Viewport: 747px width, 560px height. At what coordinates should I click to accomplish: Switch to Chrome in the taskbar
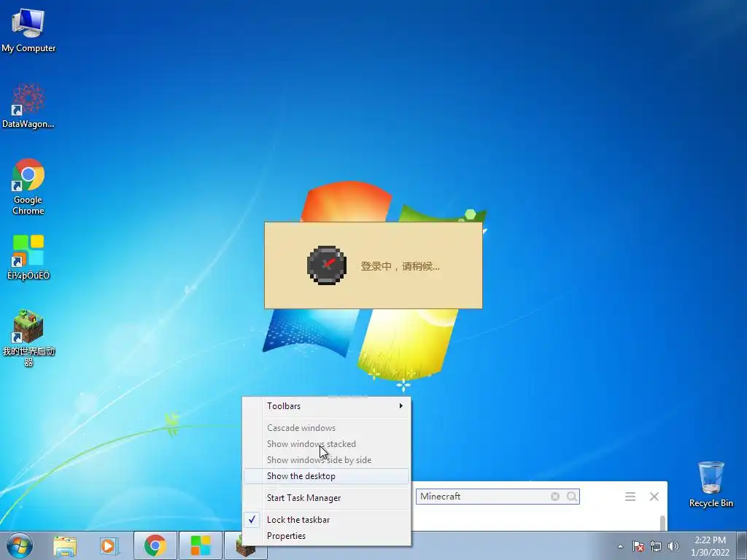(155, 545)
